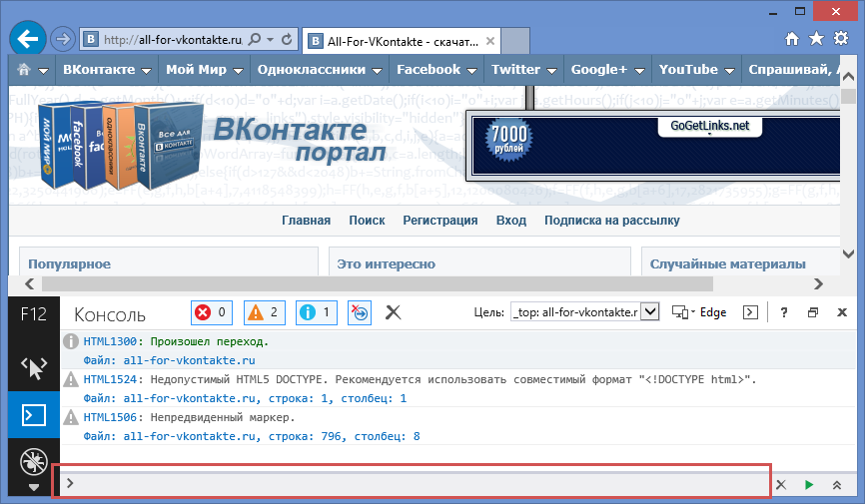
Task: Toggle warnings filter showing 2
Action: point(265,312)
